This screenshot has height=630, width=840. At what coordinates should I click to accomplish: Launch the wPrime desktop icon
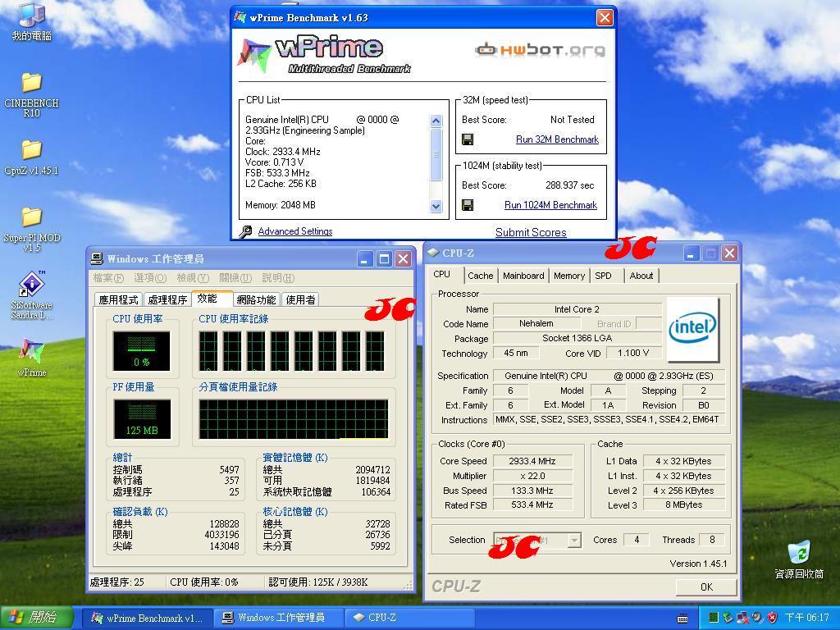coord(31,357)
